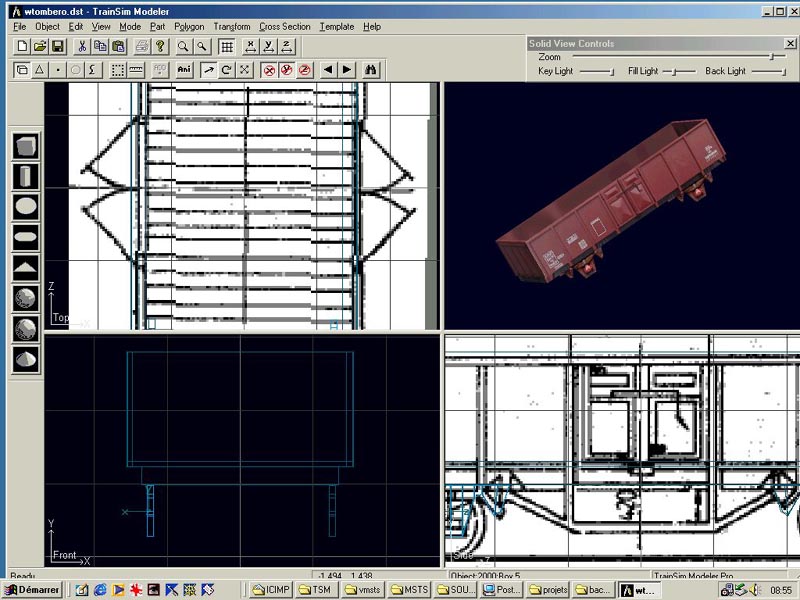
Task: Open the Transform menu
Action: click(x=232, y=27)
